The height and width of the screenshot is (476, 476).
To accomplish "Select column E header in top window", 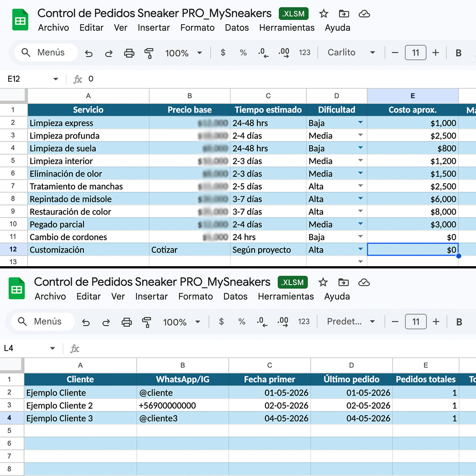I will click(x=413, y=96).
